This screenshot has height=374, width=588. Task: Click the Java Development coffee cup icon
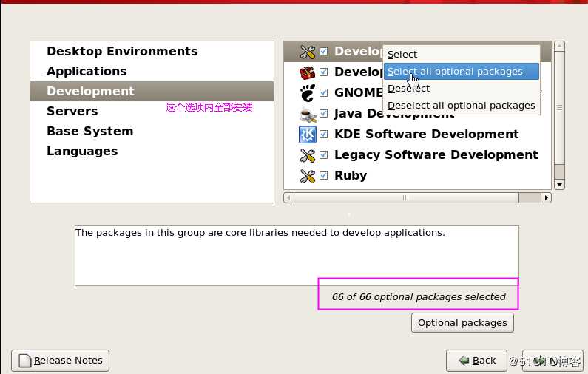(x=308, y=114)
